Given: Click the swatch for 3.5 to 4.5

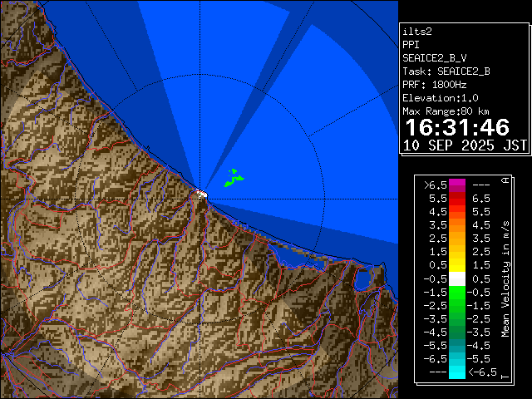Looking at the screenshot, I should point(456,225).
